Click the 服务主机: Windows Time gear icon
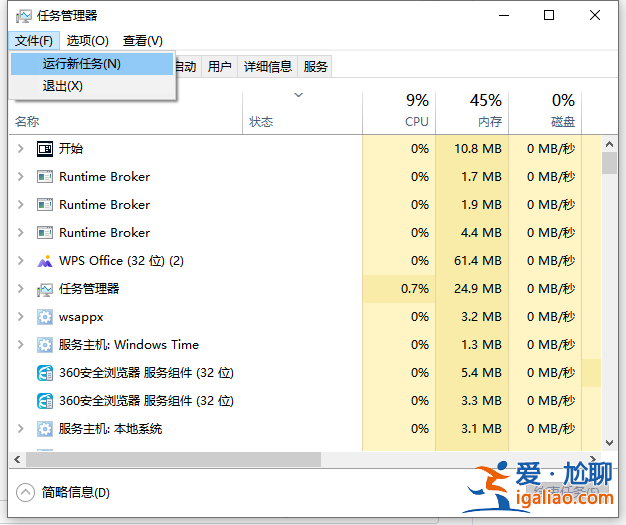Viewport: 626px width, 525px height. [45, 345]
